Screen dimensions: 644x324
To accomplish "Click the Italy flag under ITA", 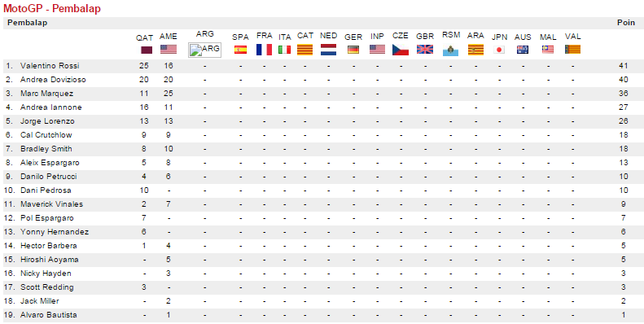I will 284,50.
